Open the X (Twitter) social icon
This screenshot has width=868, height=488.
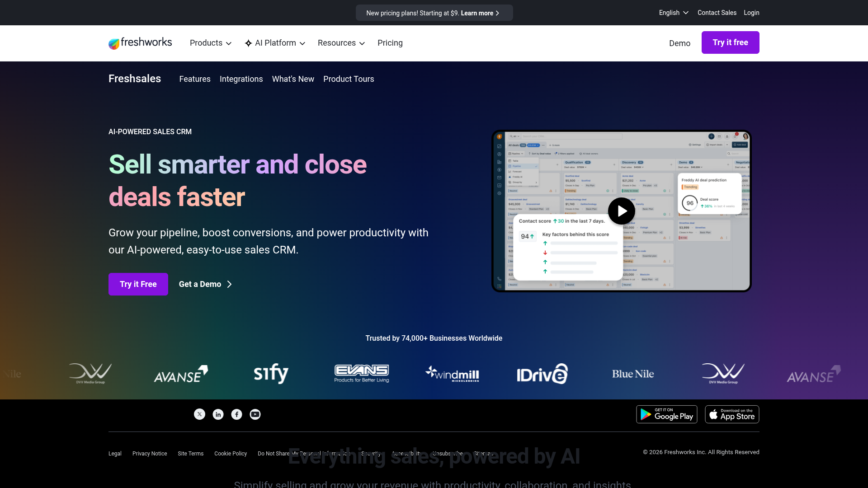coord(199,414)
